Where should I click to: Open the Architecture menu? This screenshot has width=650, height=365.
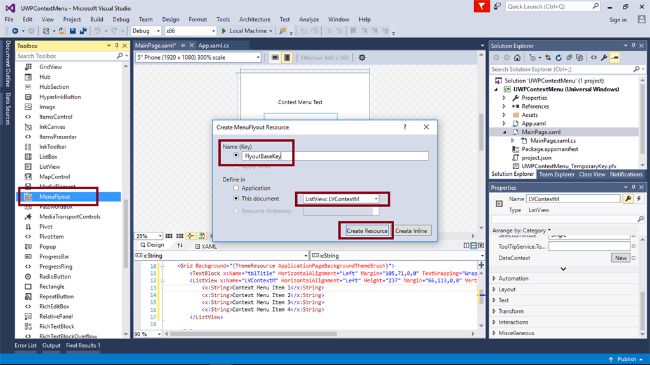click(x=255, y=19)
